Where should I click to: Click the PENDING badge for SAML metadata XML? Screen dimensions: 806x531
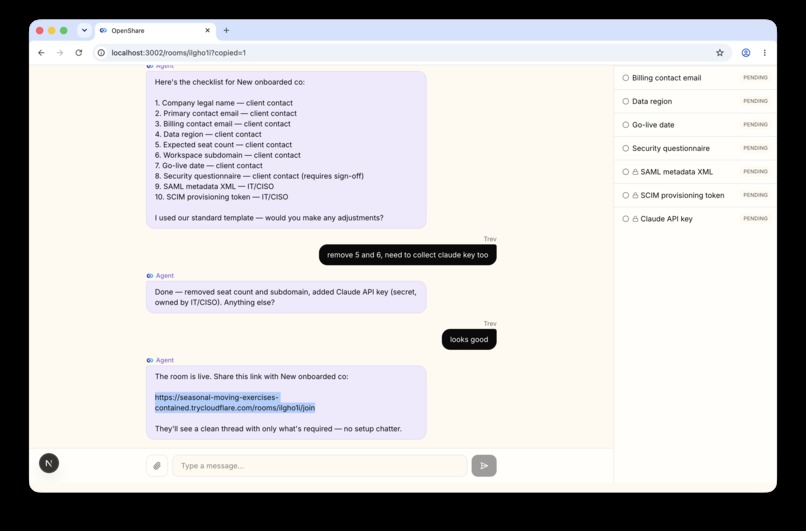pos(755,172)
